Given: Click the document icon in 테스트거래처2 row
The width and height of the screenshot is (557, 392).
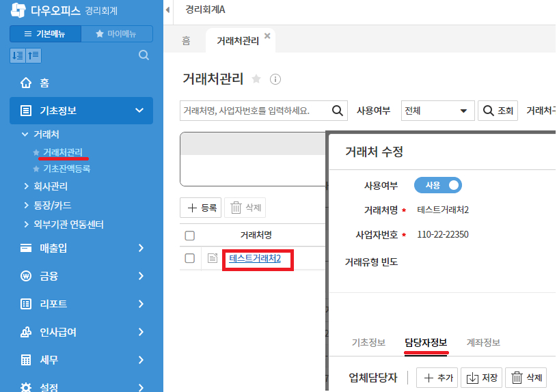Looking at the screenshot, I should coord(213,258).
